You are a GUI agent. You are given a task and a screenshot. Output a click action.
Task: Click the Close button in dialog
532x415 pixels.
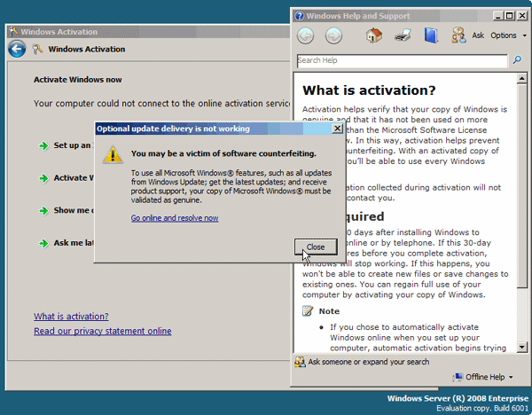(316, 247)
